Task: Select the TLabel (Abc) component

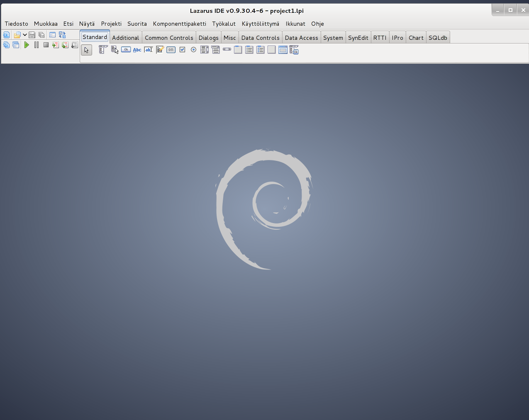Action: coord(137,50)
